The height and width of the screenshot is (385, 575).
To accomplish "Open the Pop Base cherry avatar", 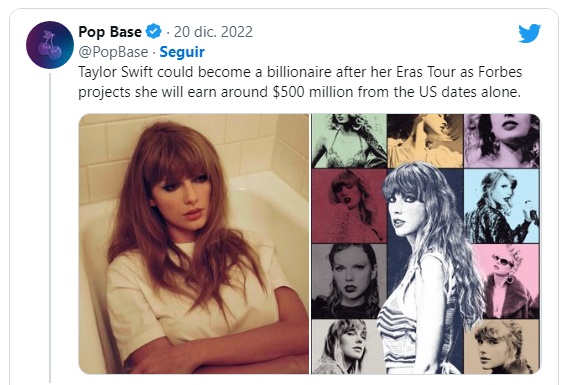I will pos(50,45).
